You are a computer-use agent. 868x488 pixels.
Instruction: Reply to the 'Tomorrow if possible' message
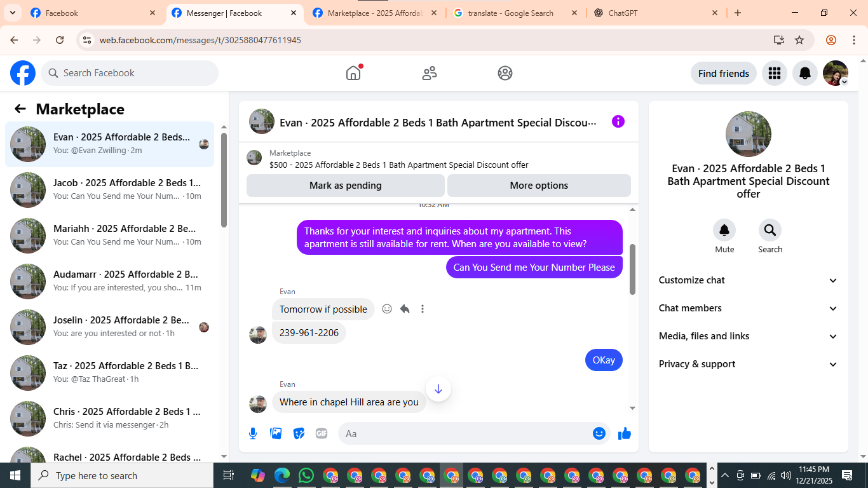[405, 309]
